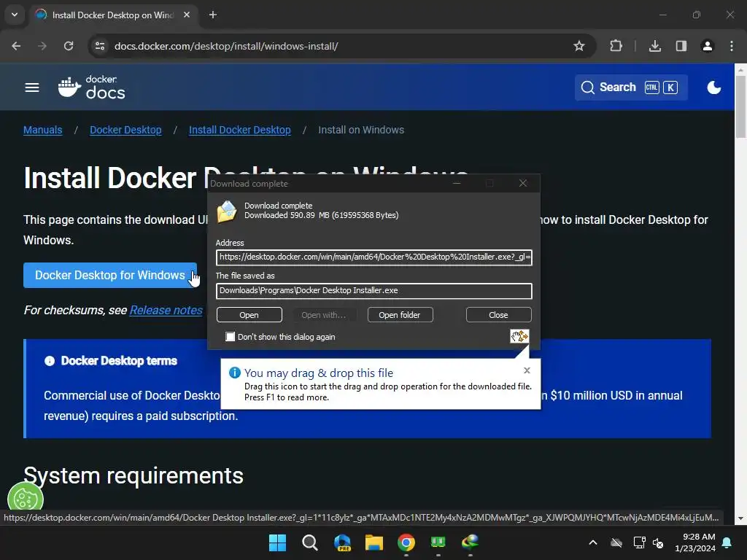Go back to the previous page
Image resolution: width=747 pixels, height=560 pixels.
(16, 46)
